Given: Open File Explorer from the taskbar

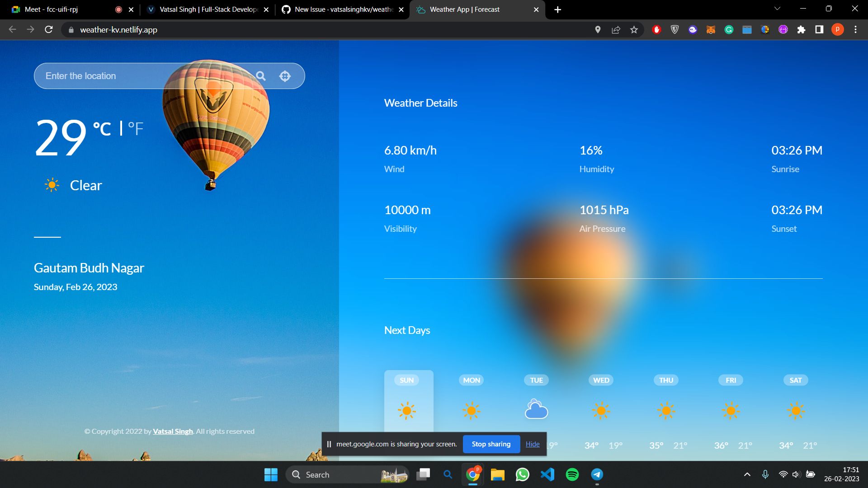Looking at the screenshot, I should tap(497, 474).
